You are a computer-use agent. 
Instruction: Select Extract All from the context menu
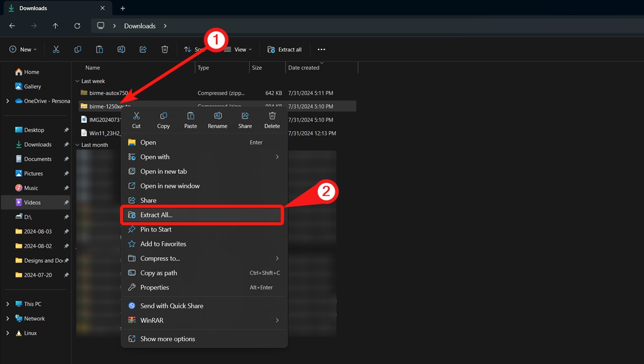202,214
